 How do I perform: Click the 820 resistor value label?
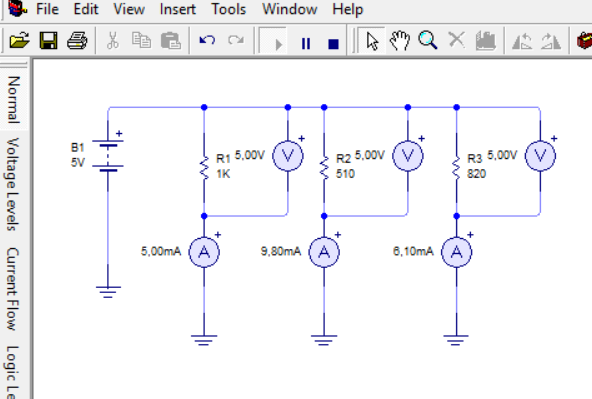pyautogui.click(x=476, y=174)
